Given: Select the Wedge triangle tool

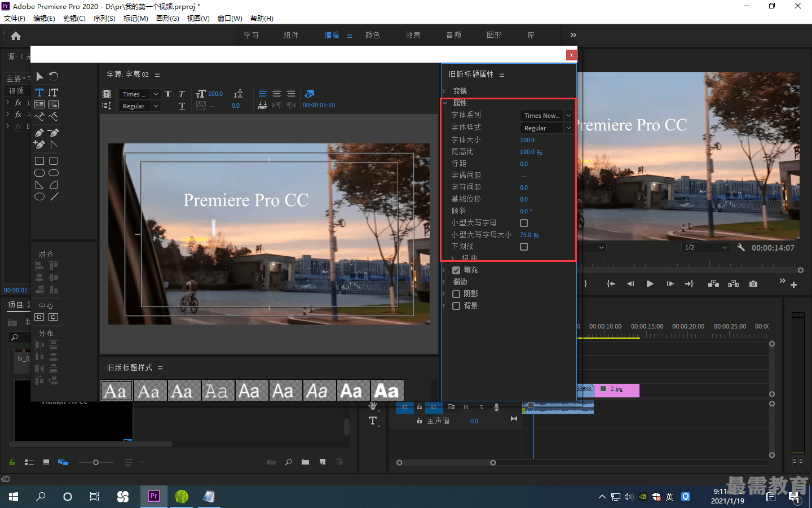Looking at the screenshot, I should coord(39,185).
